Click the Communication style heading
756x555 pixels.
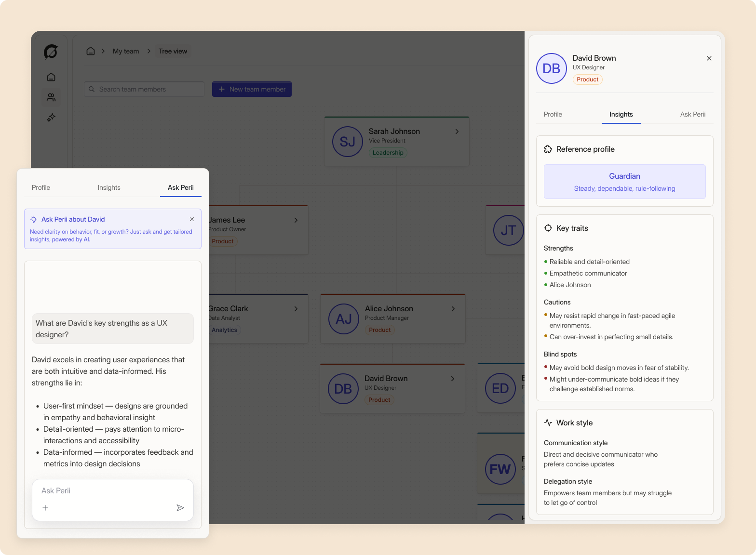(576, 443)
